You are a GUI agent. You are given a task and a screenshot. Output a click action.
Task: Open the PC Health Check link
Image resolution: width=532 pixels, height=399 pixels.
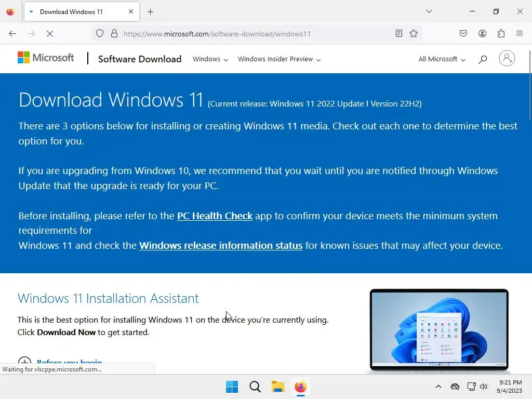pos(215,216)
